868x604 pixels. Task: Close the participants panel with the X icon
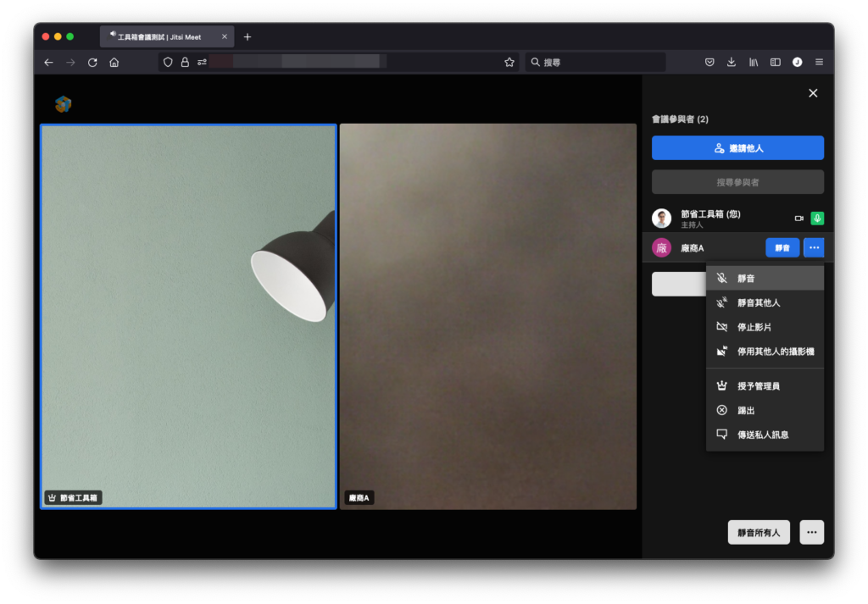pyautogui.click(x=813, y=93)
